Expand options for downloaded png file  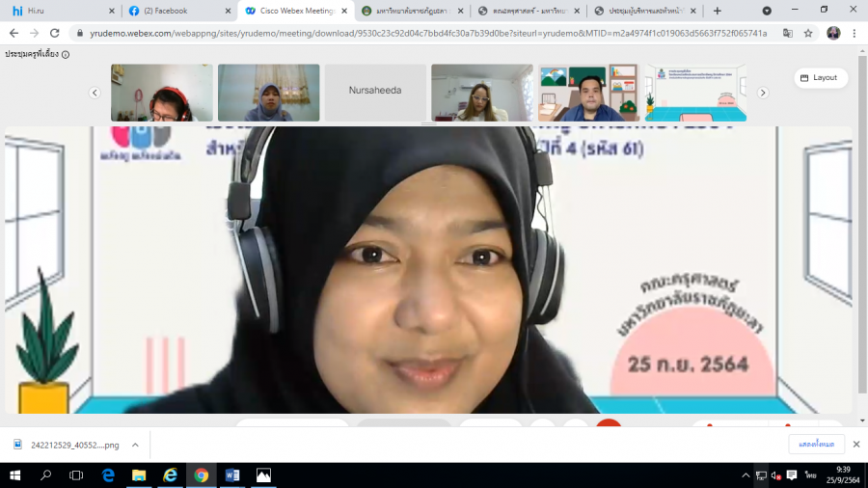[x=135, y=445]
